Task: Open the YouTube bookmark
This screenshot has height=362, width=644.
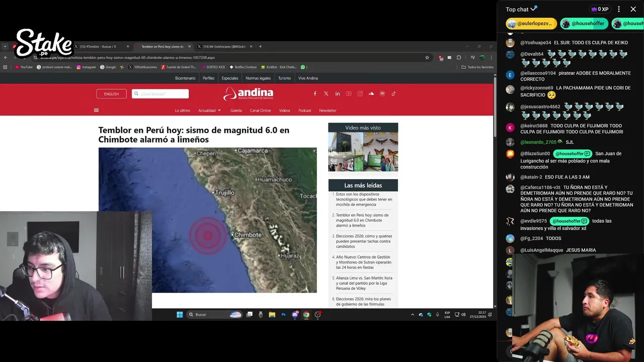Action: click(24, 67)
